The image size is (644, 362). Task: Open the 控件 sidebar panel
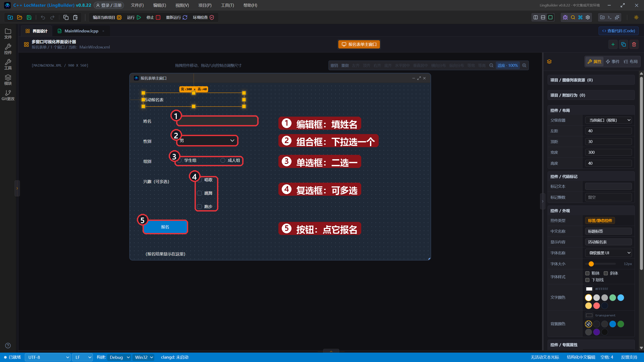point(8,49)
